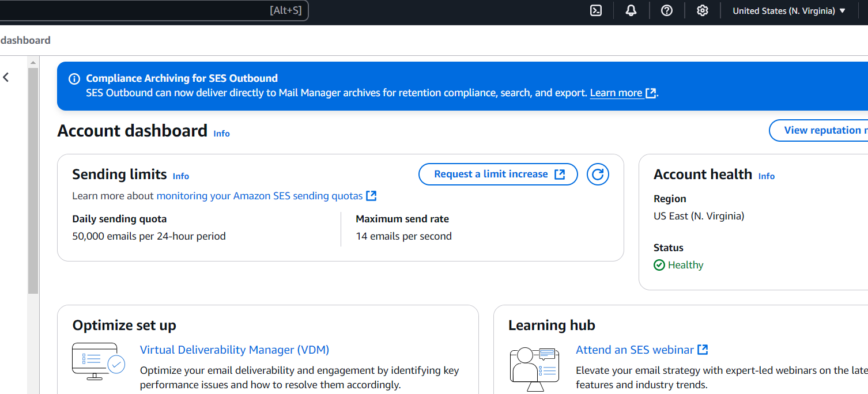The height and width of the screenshot is (394, 868).
Task: Click the VDM monitor checklist illustration
Action: coord(99,361)
